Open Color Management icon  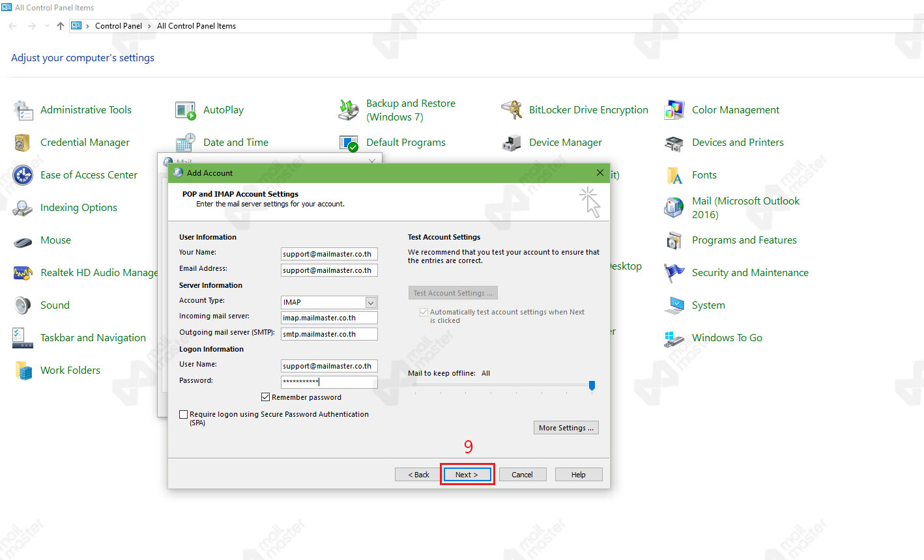(674, 110)
